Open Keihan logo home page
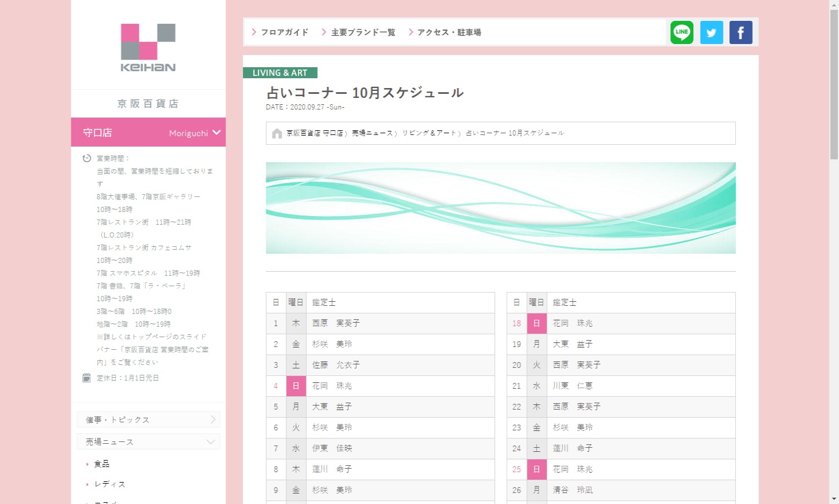Viewport: 839px width, 504px height. (148, 48)
